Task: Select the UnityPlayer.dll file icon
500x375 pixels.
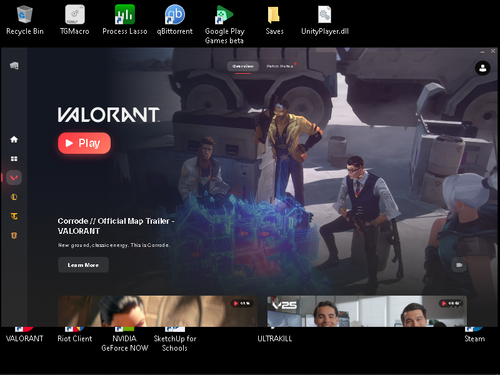Action: [x=325, y=20]
